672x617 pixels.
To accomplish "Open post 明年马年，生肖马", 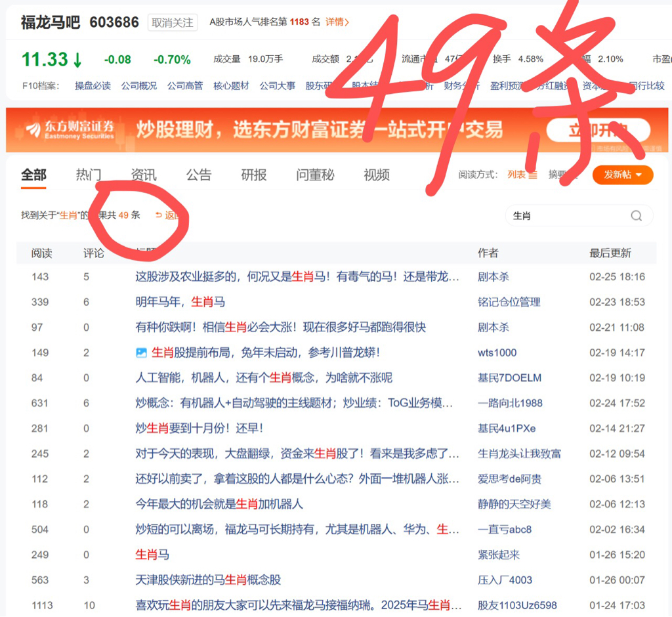I will click(180, 303).
